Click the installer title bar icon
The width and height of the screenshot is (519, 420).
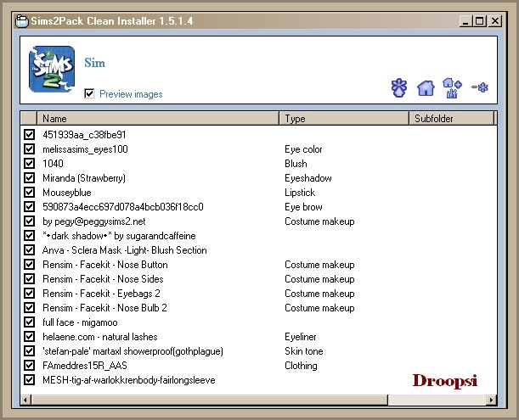[x=22, y=21]
